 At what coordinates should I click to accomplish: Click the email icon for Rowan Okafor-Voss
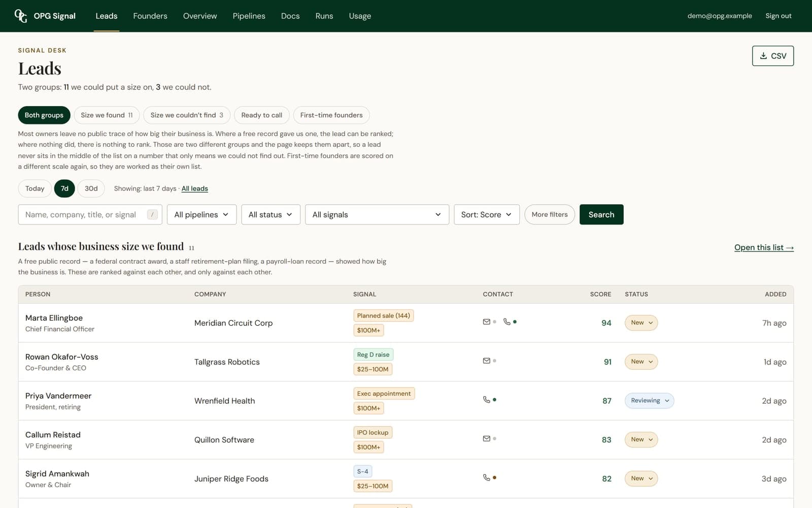[487, 361]
